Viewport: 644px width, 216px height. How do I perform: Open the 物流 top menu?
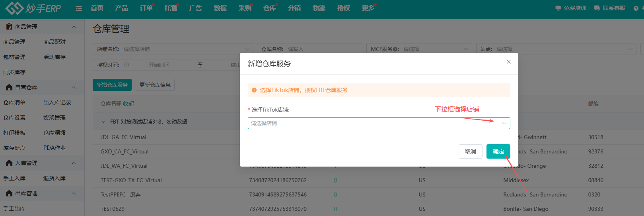[319, 8]
